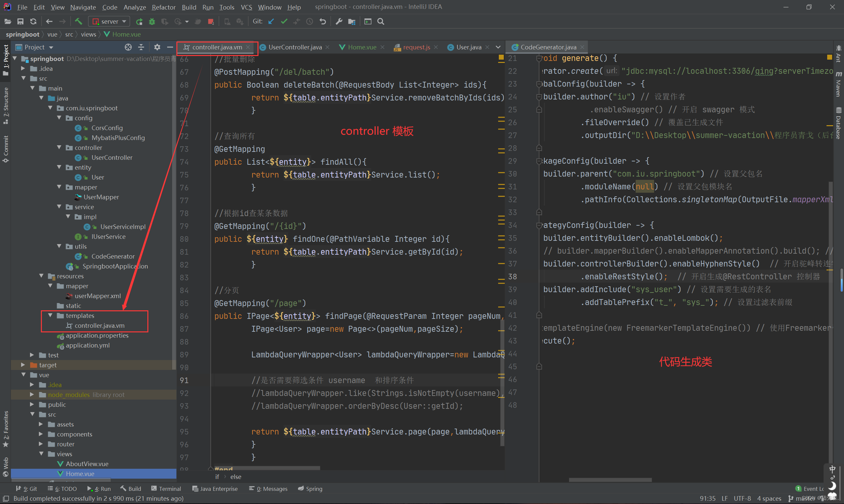Rerun the server with the green reload icon
Screen dimensions: 844x504
[139, 21]
